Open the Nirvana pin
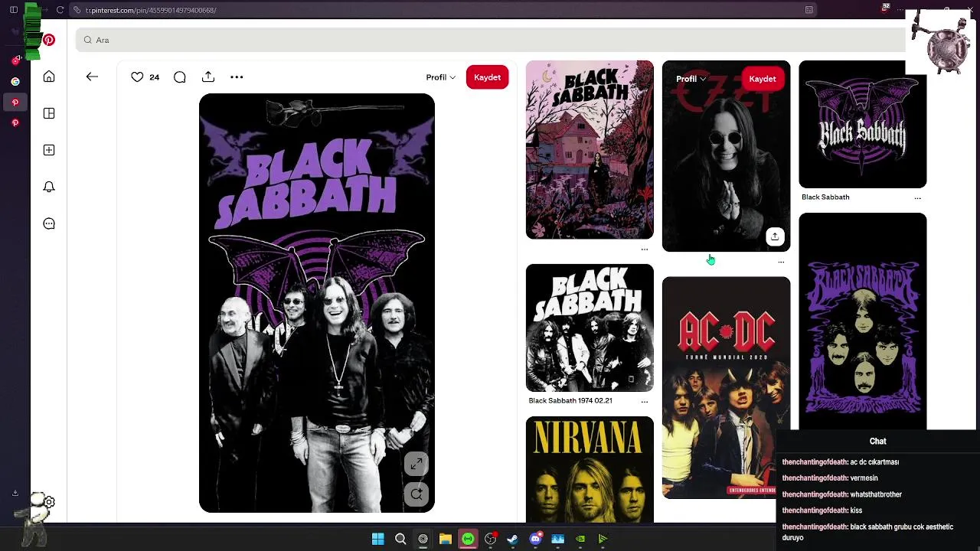Screen dimensions: 980x551 pyautogui.click(x=590, y=469)
